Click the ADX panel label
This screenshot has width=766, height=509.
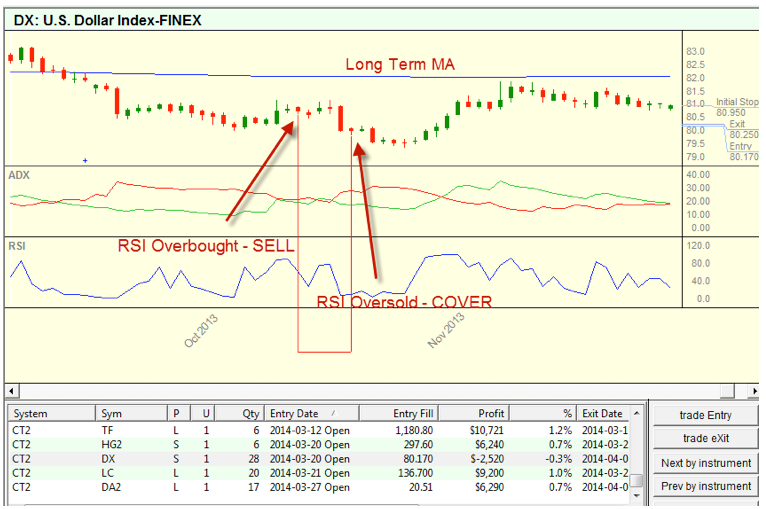tap(19, 175)
